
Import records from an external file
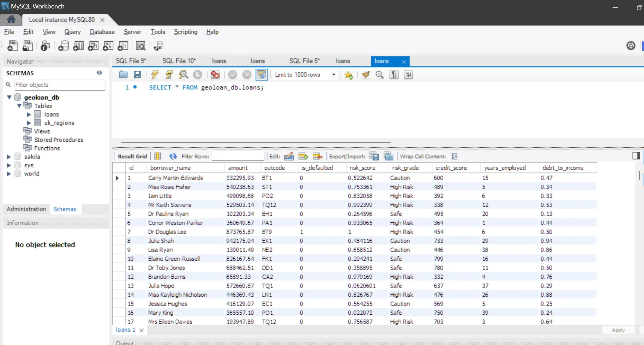click(389, 156)
